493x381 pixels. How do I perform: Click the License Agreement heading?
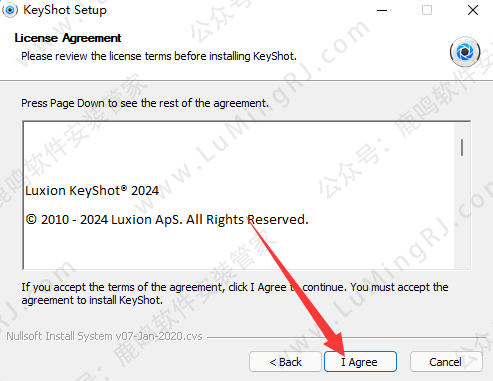pyautogui.click(x=68, y=38)
